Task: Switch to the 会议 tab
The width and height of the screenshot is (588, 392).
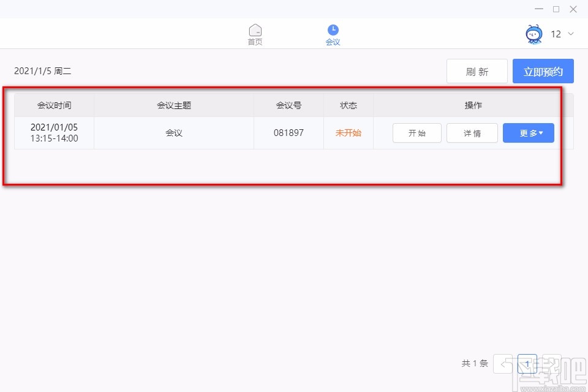Action: (x=333, y=34)
